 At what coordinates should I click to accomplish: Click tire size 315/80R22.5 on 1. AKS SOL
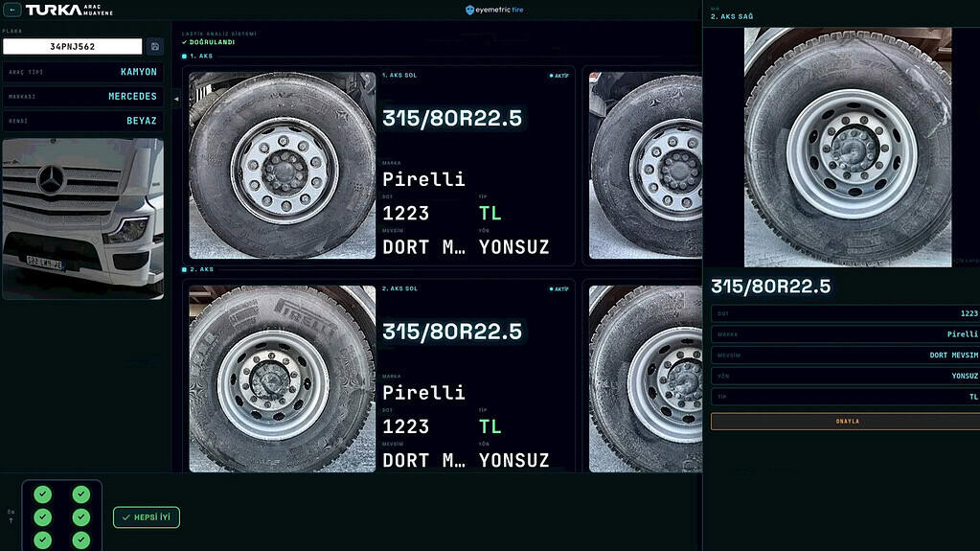(x=452, y=118)
